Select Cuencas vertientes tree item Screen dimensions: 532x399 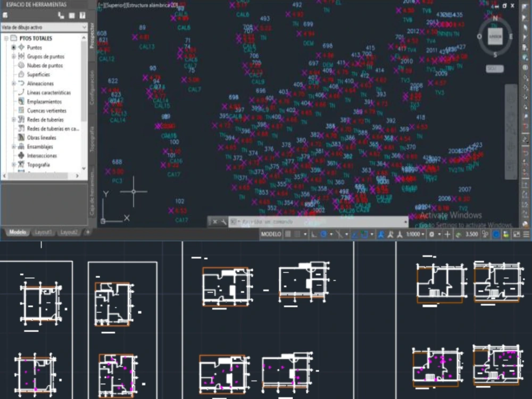point(46,111)
